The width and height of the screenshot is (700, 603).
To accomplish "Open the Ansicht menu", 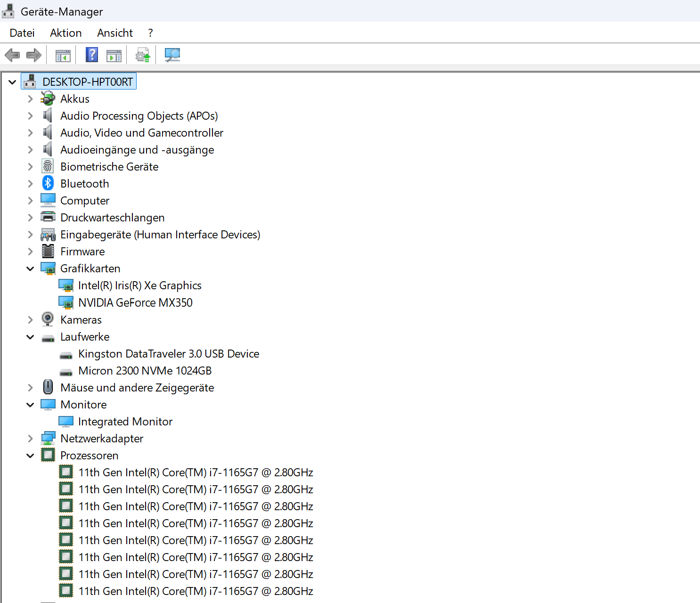I will click(x=115, y=33).
